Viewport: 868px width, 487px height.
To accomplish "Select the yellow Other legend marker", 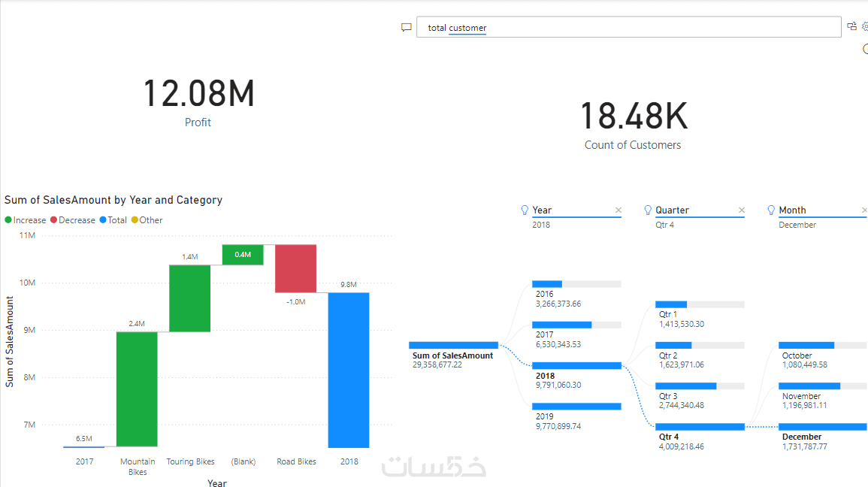I will 135,219.
